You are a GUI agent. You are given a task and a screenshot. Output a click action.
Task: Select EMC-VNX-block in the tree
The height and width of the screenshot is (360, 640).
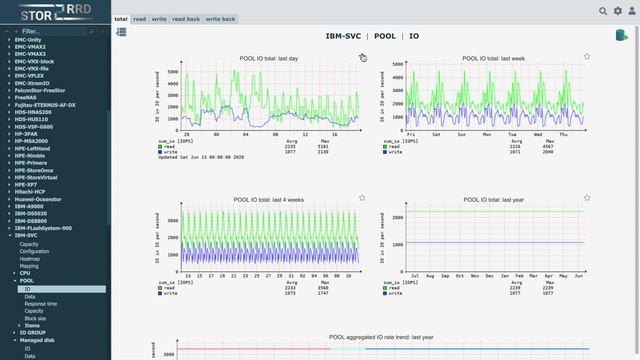34,62
